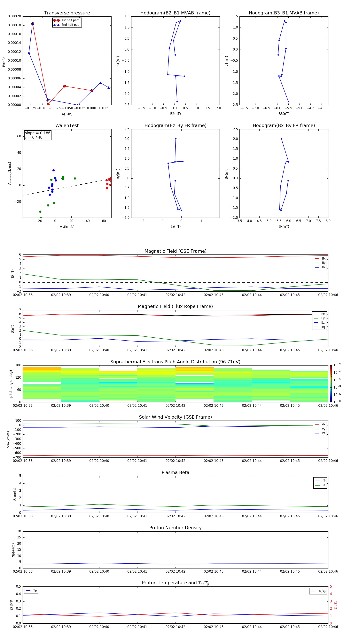Click the "Vy" solar wind legend entry

click(320, 429)
